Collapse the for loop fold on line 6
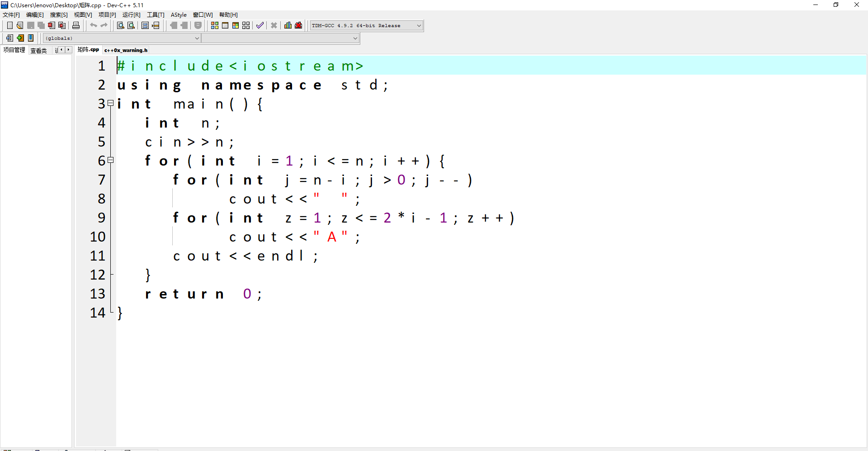 (111, 160)
